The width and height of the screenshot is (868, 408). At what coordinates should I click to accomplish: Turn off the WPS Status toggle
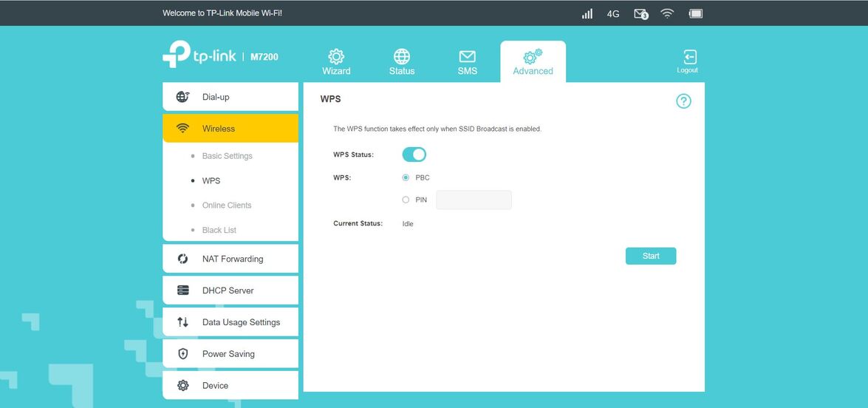414,154
